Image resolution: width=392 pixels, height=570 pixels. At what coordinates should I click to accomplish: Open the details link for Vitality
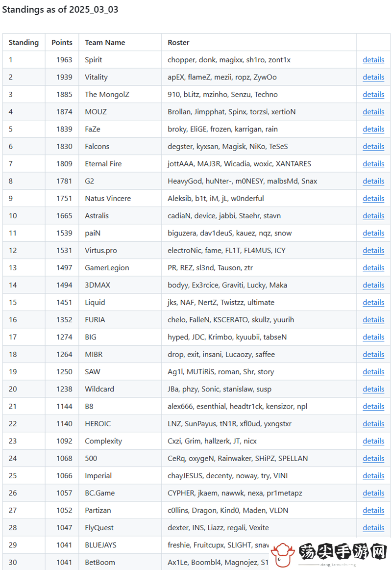pyautogui.click(x=373, y=77)
